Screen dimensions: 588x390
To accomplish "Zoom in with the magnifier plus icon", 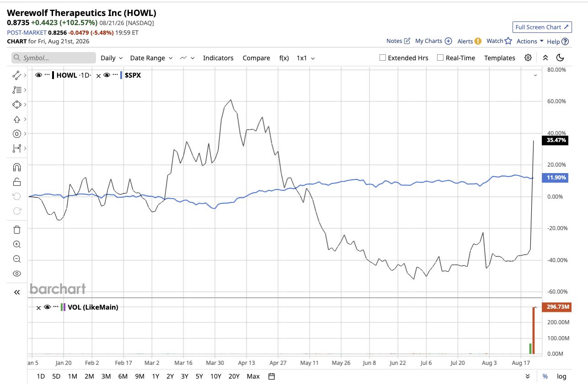I will click(17, 244).
